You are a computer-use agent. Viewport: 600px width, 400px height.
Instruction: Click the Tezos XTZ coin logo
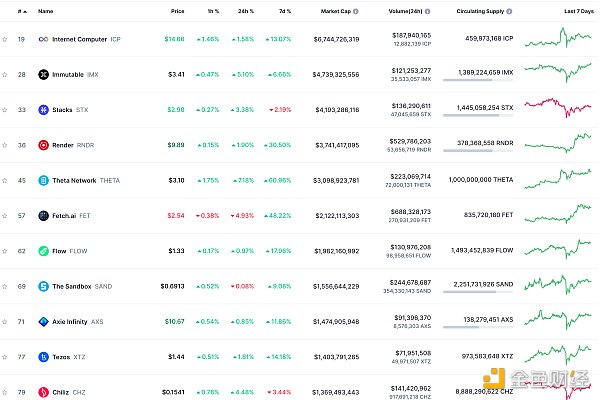42,357
